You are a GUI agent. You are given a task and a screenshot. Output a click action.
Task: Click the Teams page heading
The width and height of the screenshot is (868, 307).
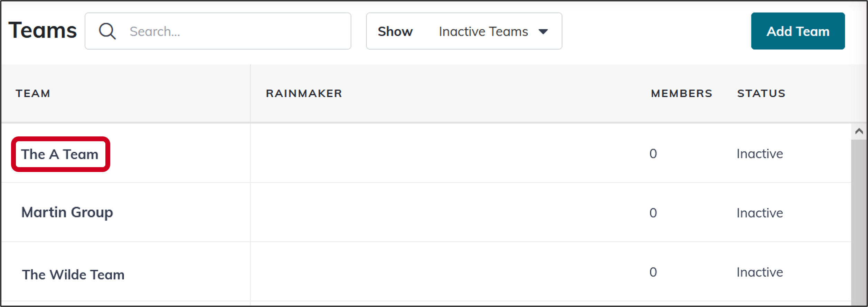coord(43,30)
